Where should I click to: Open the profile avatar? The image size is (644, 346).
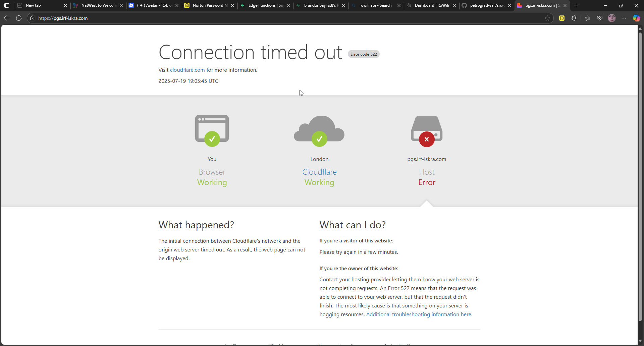click(x=612, y=18)
